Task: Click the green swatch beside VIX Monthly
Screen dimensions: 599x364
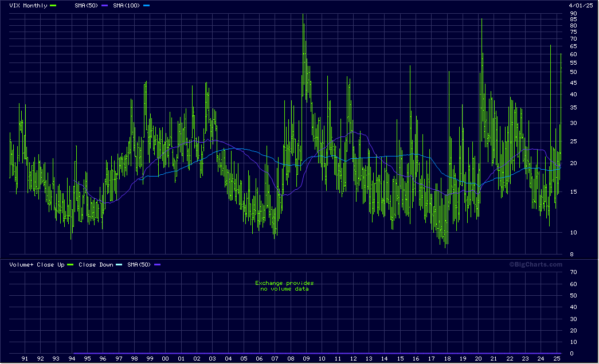Action: click(x=53, y=5)
